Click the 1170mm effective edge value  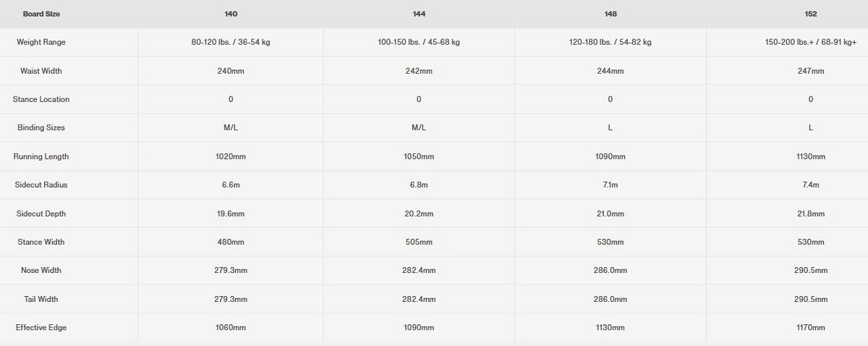(x=811, y=327)
